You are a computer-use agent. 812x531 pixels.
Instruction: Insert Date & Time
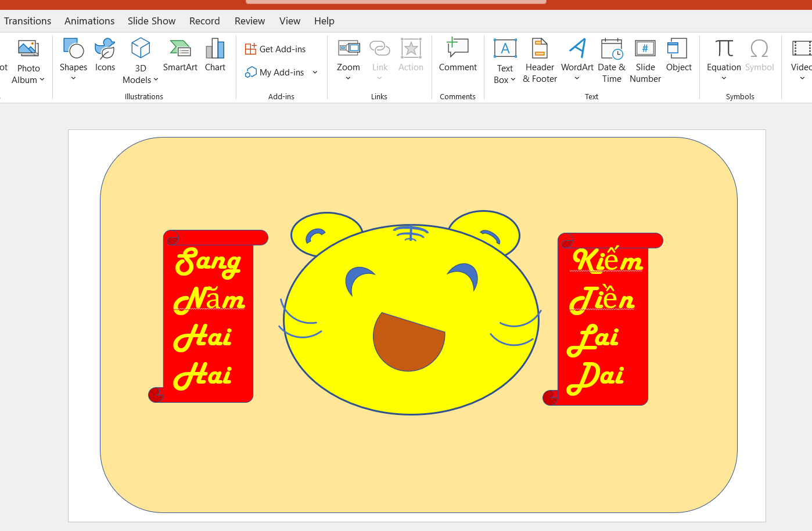(612, 60)
